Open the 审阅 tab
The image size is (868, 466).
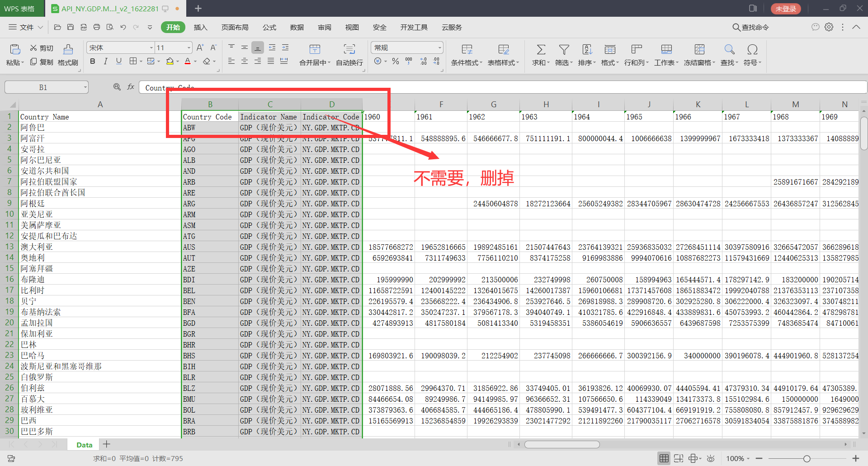pos(325,27)
